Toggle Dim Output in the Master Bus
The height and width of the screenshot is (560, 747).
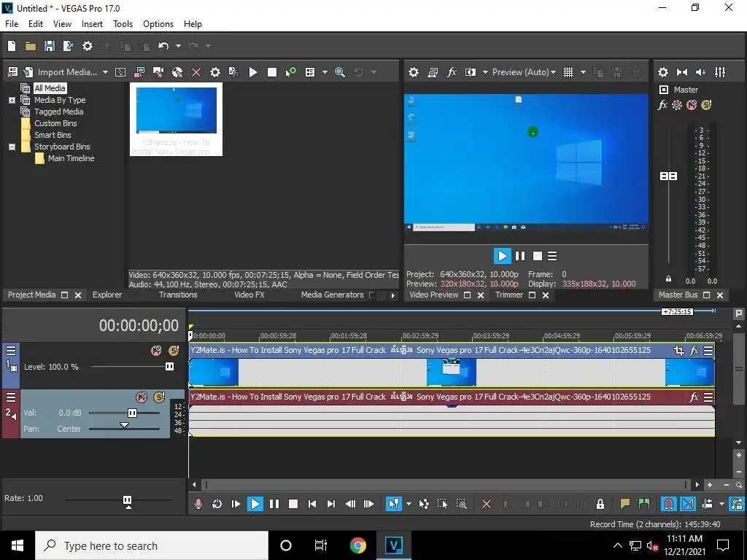coord(701,72)
